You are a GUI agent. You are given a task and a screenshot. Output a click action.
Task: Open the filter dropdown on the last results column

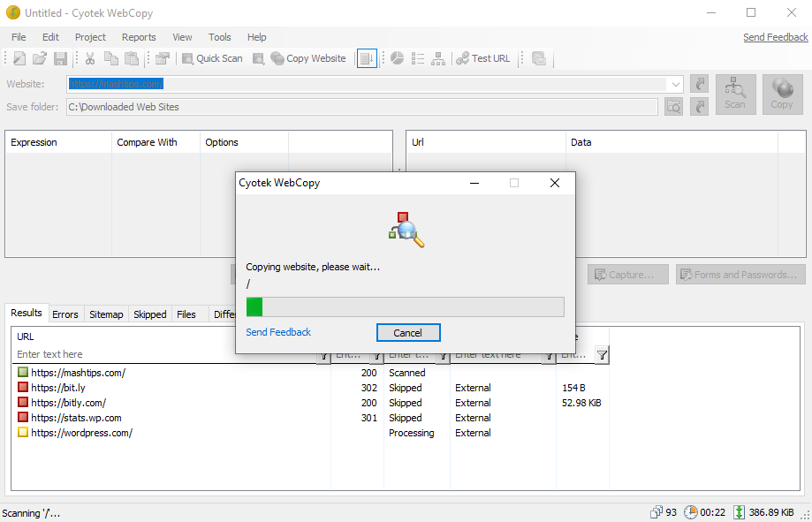602,355
